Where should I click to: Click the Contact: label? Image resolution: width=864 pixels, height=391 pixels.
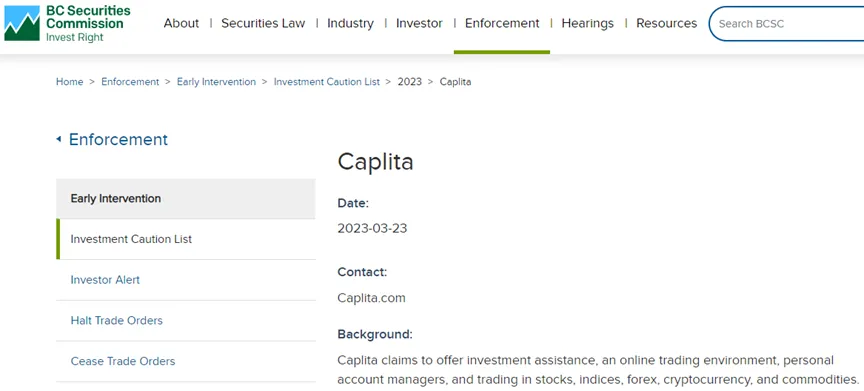coord(362,272)
